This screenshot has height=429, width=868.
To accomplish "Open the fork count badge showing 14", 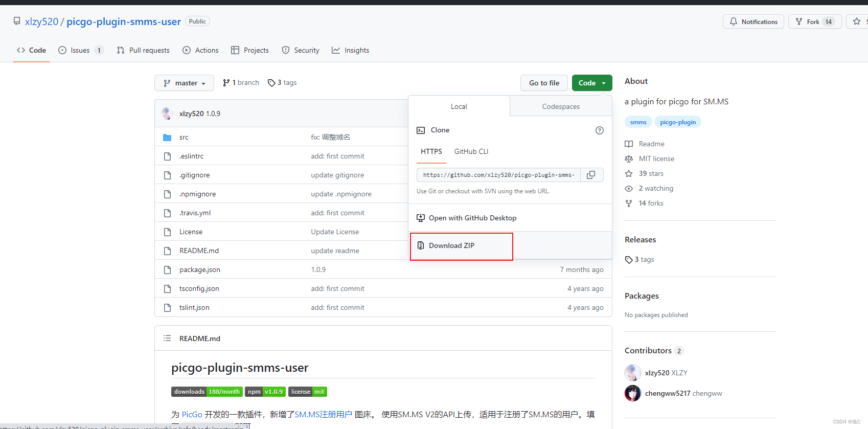I will [829, 21].
